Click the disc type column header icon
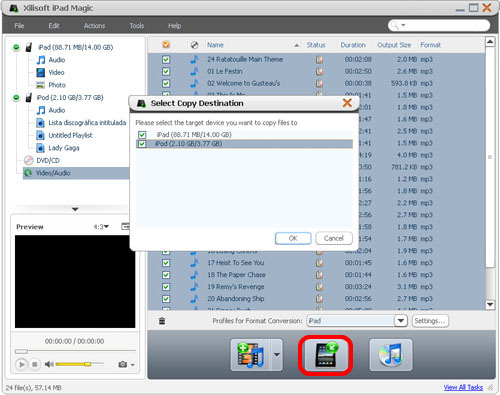 click(195, 45)
